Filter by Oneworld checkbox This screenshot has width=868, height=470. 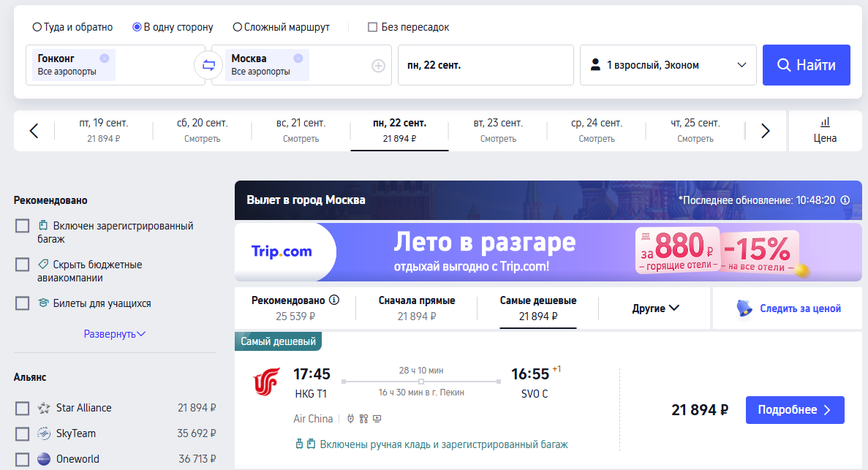point(22,460)
